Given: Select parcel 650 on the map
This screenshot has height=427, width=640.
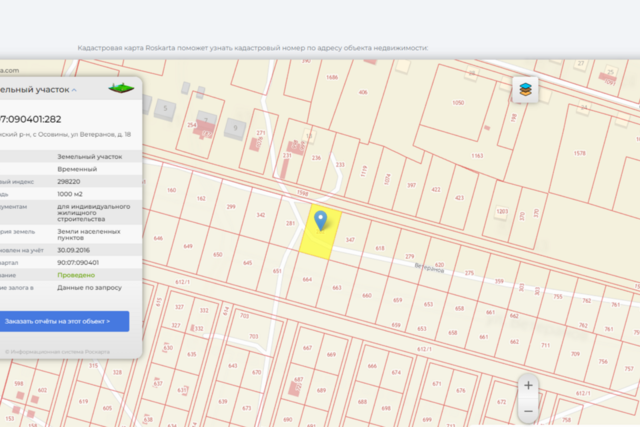Looking at the screenshot, I should point(218,254).
